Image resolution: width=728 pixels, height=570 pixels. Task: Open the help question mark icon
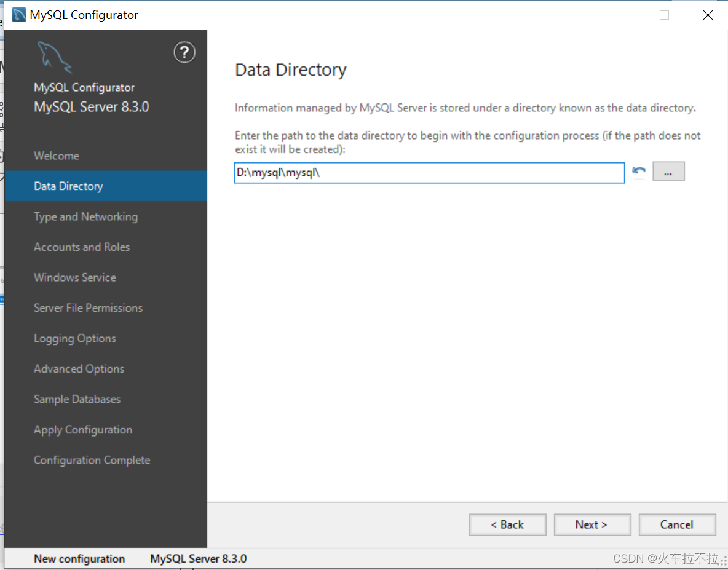[x=184, y=52]
